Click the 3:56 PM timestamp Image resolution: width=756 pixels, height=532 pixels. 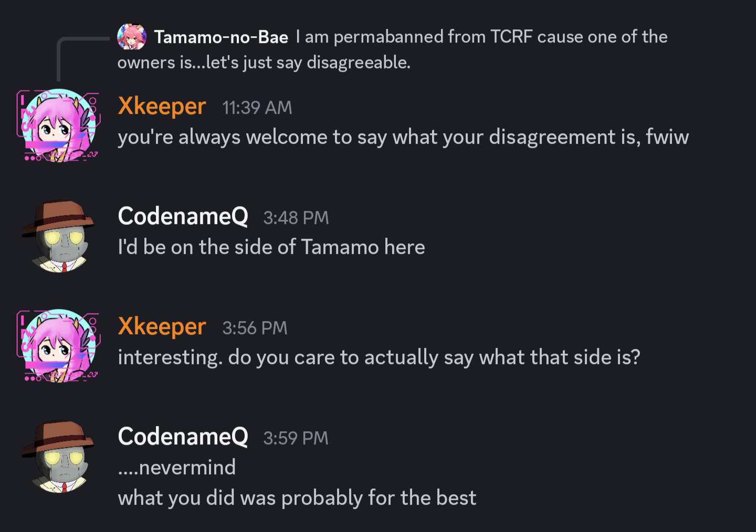[x=255, y=328]
